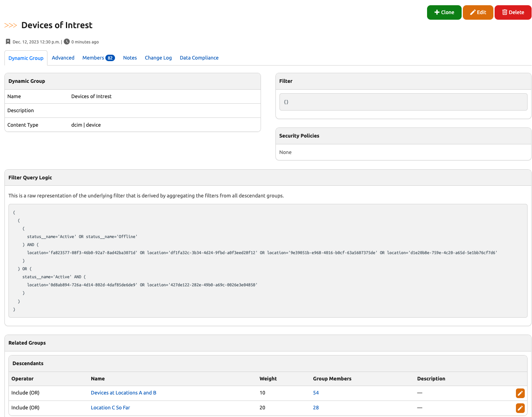Click pencil icon for Location C So Far
Image resolution: width=532 pixels, height=417 pixels.
pos(520,408)
